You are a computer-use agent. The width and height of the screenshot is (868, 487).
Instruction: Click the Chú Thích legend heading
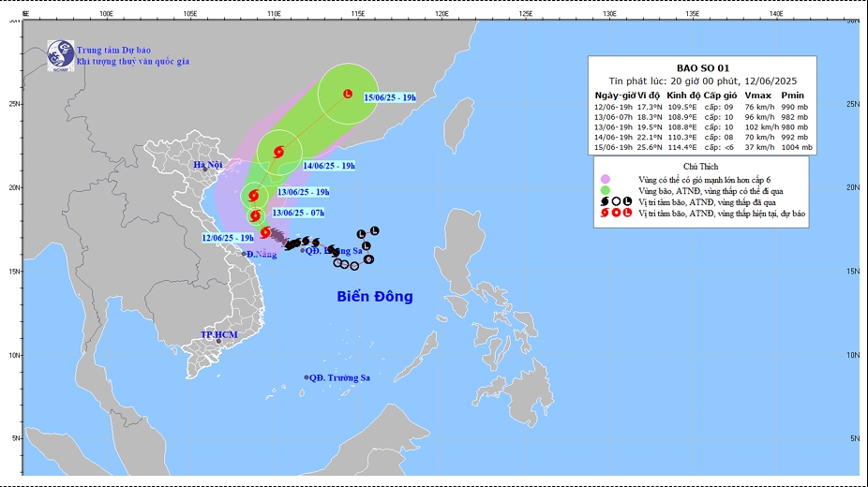click(x=702, y=164)
